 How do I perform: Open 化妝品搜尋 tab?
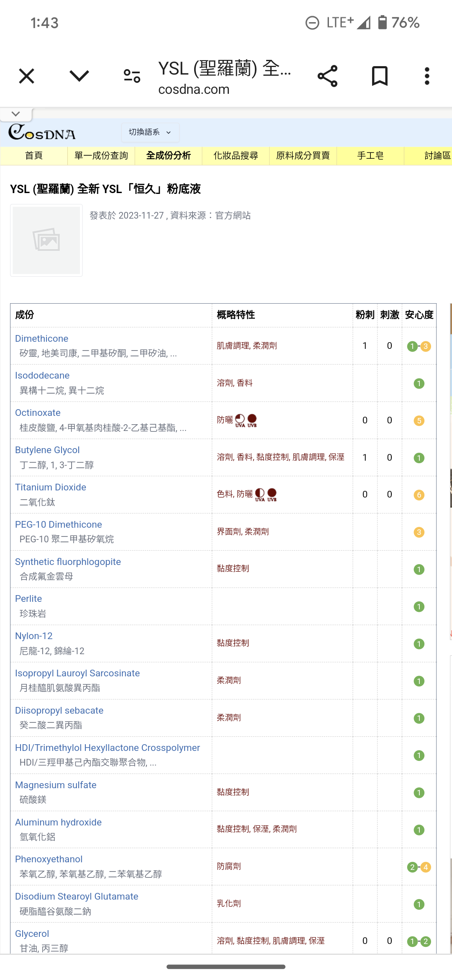coord(236,156)
